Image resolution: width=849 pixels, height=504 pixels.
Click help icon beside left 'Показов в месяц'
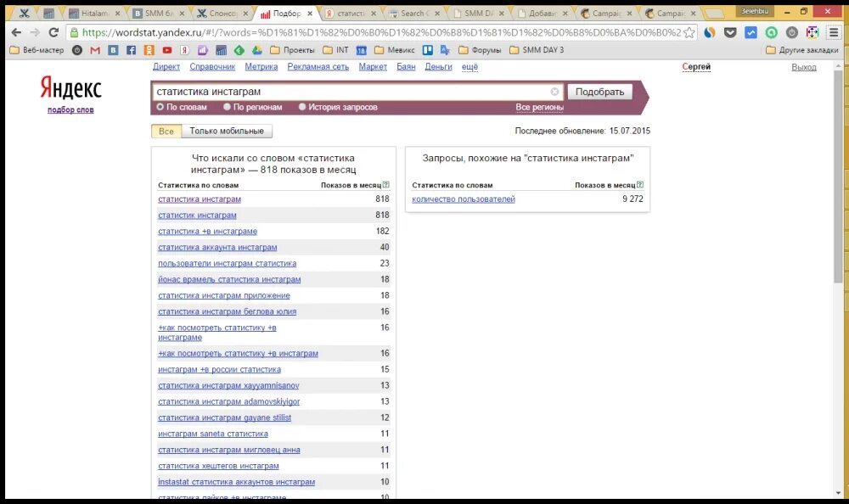pyautogui.click(x=386, y=185)
